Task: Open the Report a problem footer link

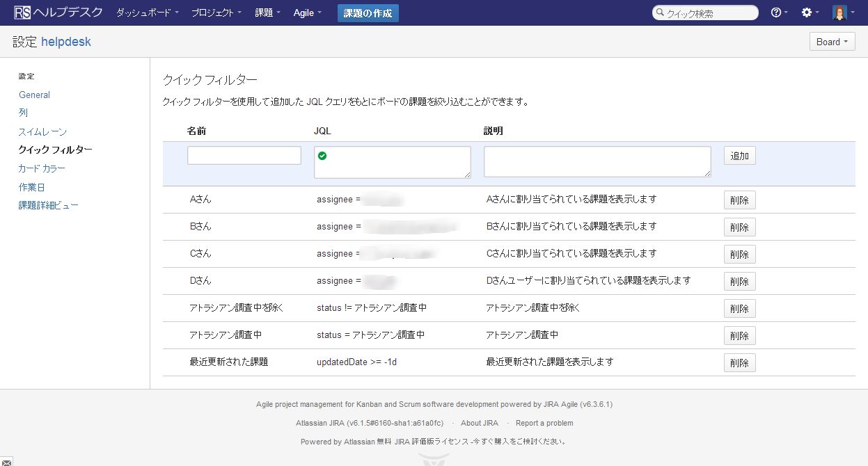Action: (544, 423)
